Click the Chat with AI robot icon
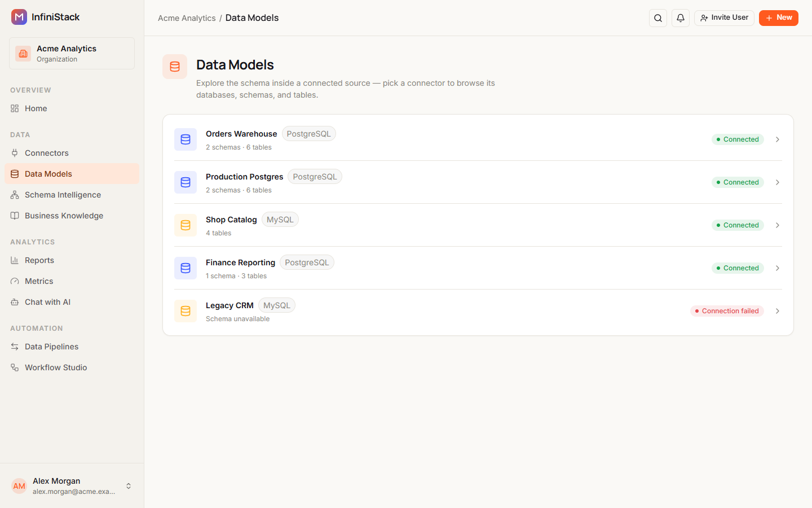 (x=15, y=302)
